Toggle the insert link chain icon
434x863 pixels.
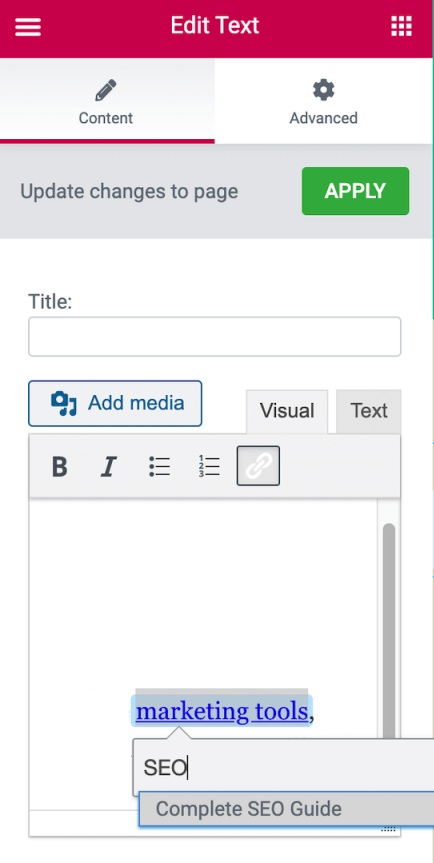click(258, 466)
